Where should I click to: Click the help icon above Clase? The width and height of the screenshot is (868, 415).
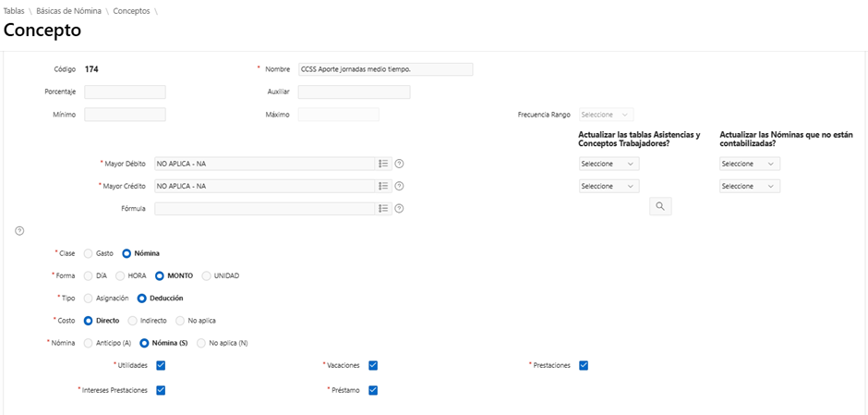coord(19,230)
